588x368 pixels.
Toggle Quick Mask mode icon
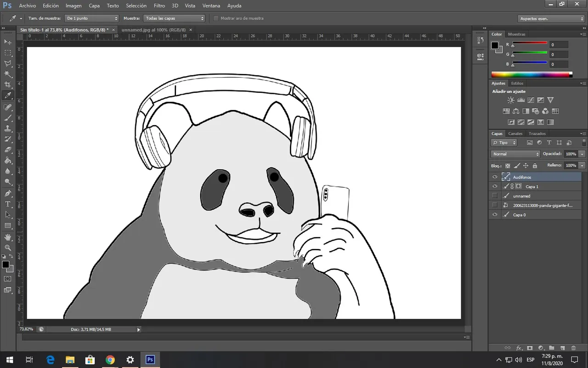tap(8, 279)
